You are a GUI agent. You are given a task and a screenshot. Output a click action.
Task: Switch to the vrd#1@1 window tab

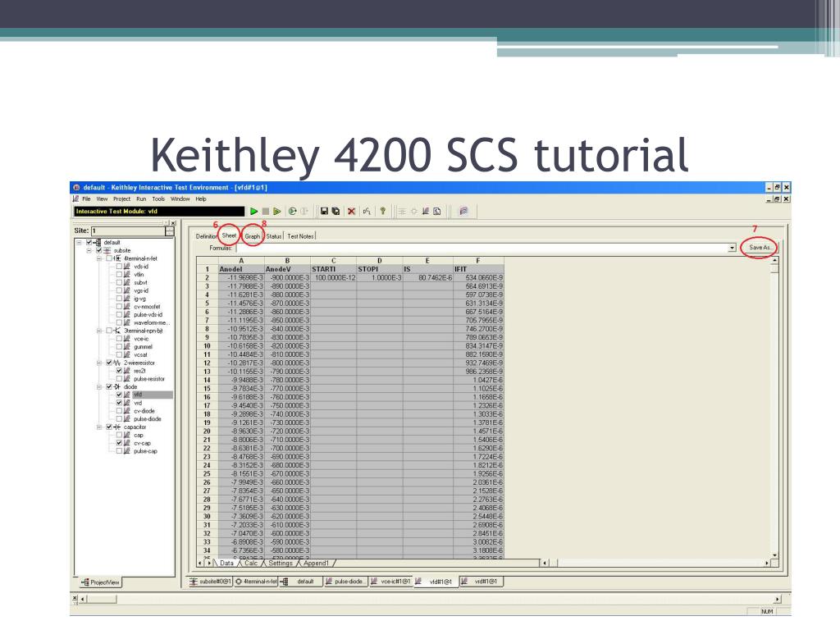pyautogui.click(x=481, y=582)
